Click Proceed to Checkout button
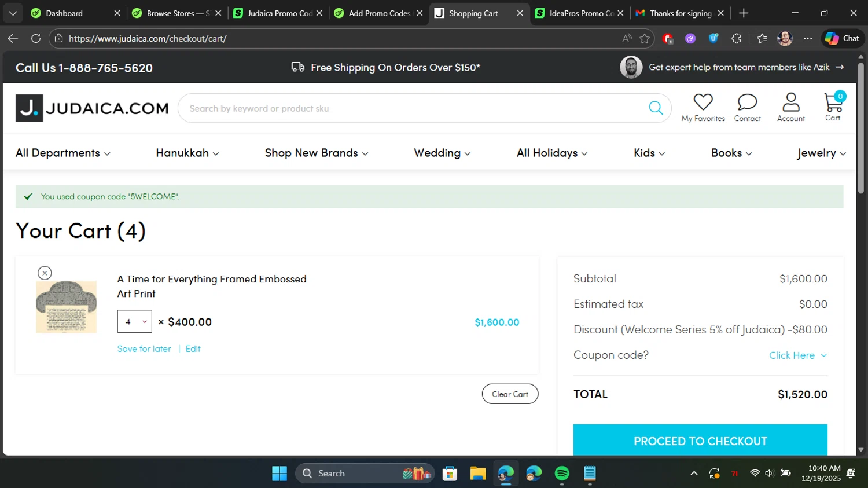 700,440
